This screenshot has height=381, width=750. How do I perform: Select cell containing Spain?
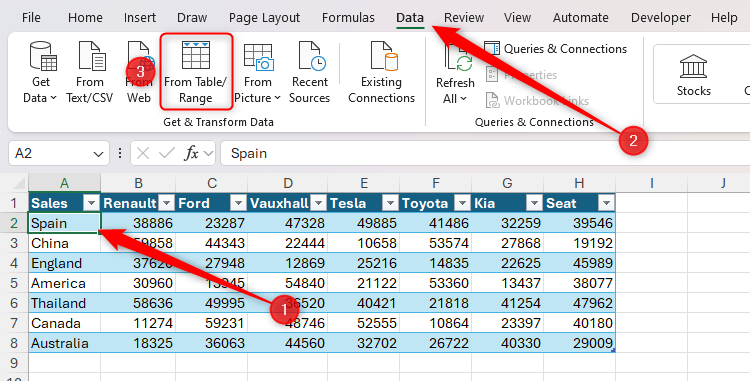(x=65, y=223)
